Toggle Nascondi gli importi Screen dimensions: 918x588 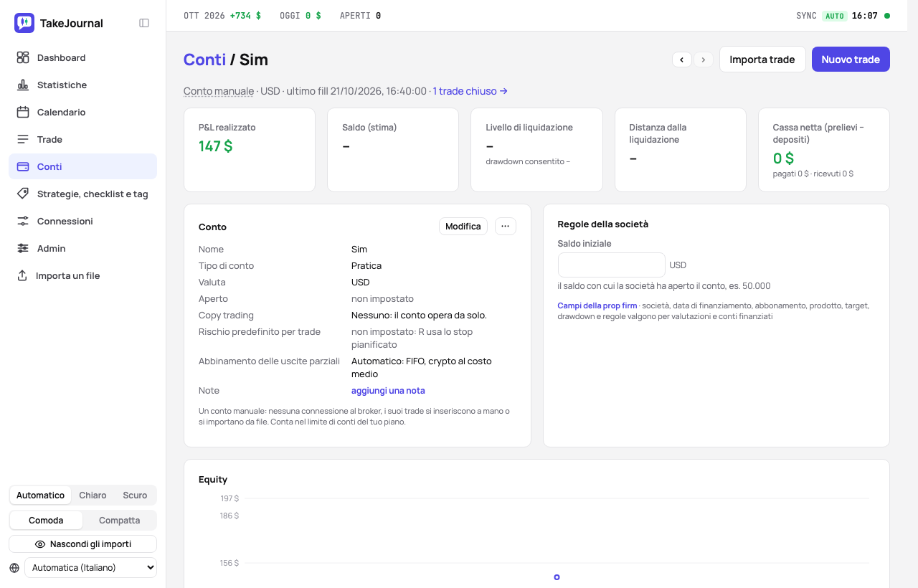tap(83, 544)
